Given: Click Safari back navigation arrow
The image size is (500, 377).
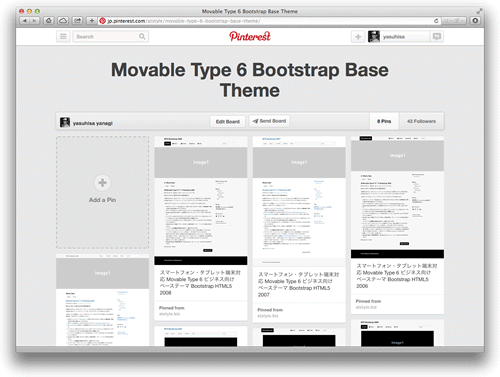Looking at the screenshot, I should pyautogui.click(x=25, y=21).
